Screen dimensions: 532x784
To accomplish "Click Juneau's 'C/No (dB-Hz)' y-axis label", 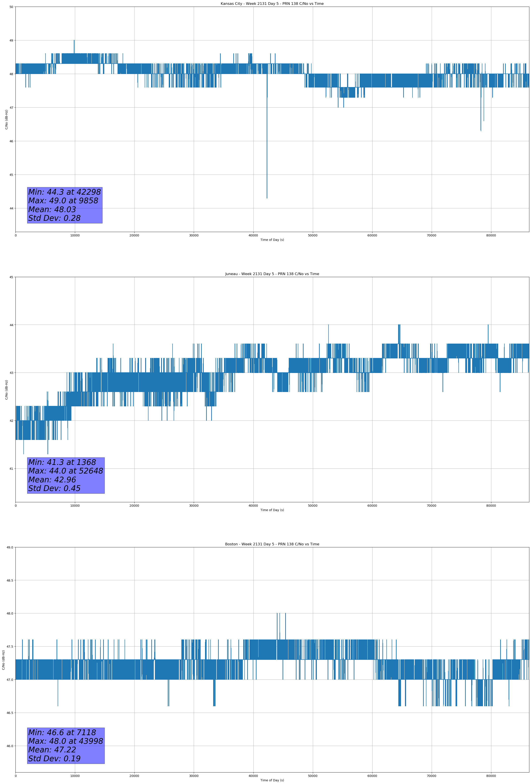I will coord(6,390).
